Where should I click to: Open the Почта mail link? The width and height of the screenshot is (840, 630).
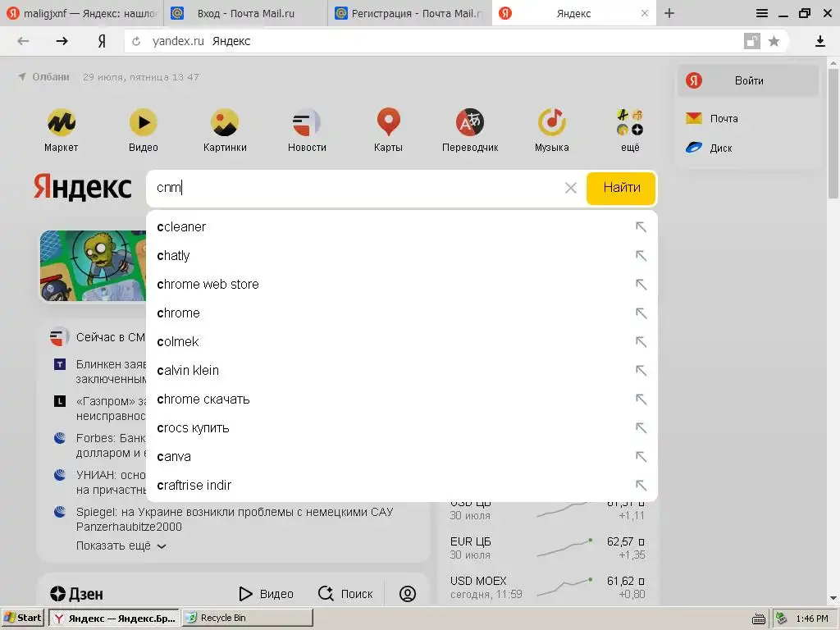click(713, 118)
